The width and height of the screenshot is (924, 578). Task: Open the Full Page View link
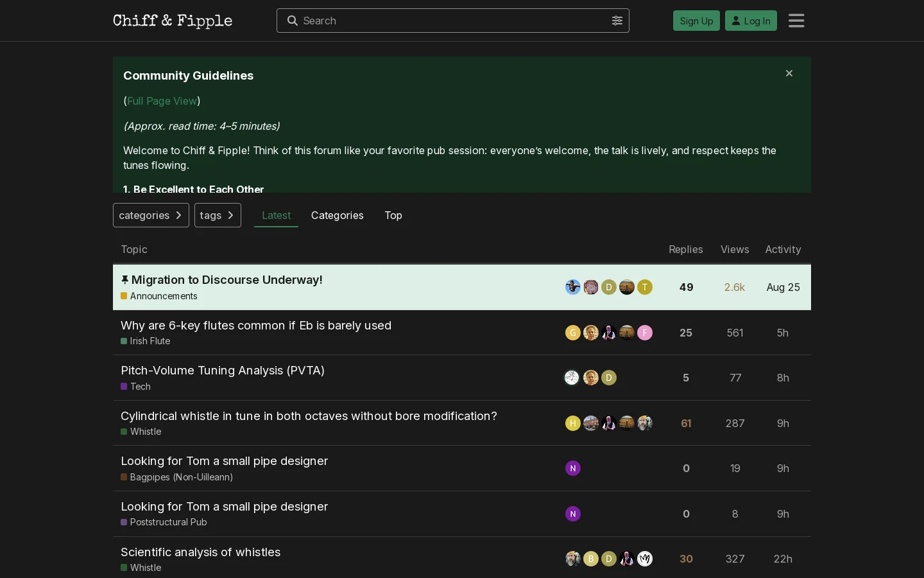click(x=162, y=101)
